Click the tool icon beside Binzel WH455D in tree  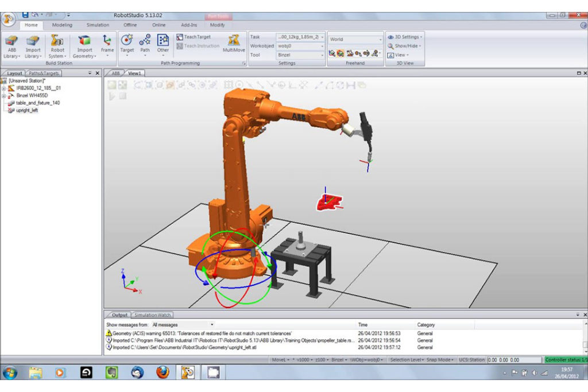[x=11, y=96]
